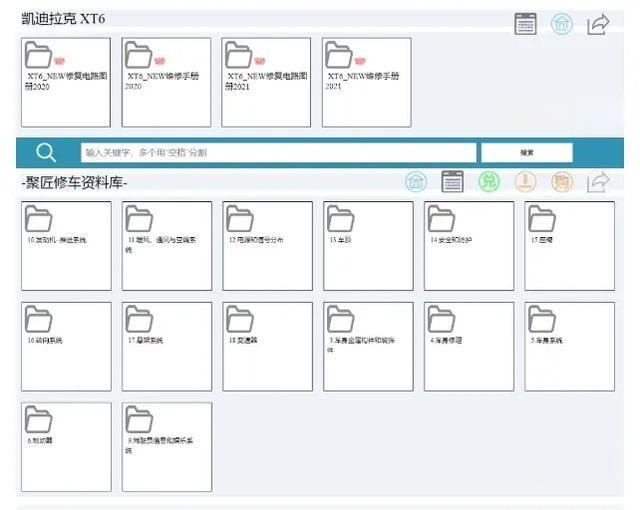The image size is (640, 510).
Task: Open folder 10.发动机-推进系统
Action: [x=66, y=246]
